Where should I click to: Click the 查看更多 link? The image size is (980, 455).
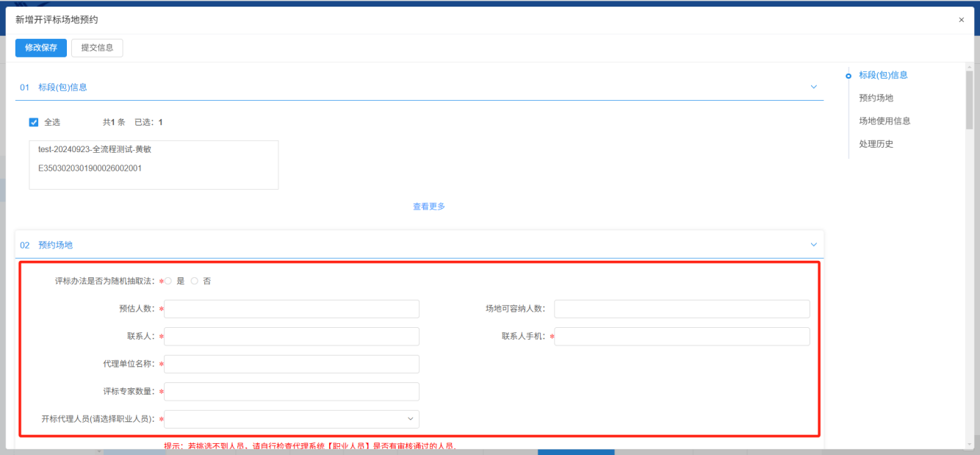(x=429, y=207)
